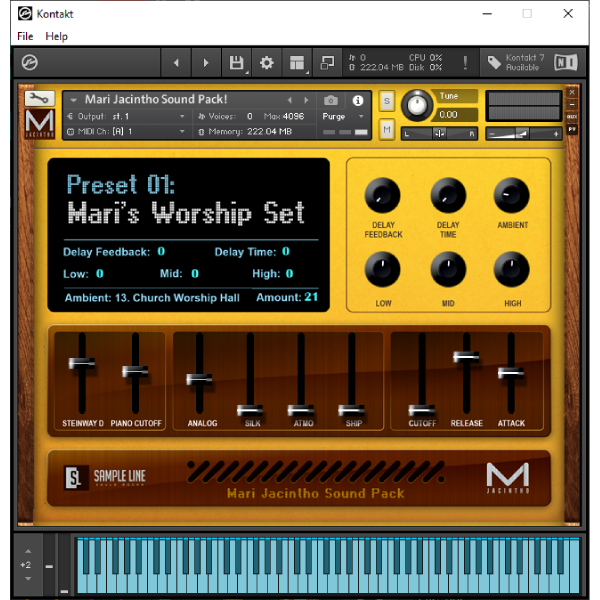Click the Delay Feedback knob
Viewport: 600px width, 600px height.
click(x=382, y=196)
